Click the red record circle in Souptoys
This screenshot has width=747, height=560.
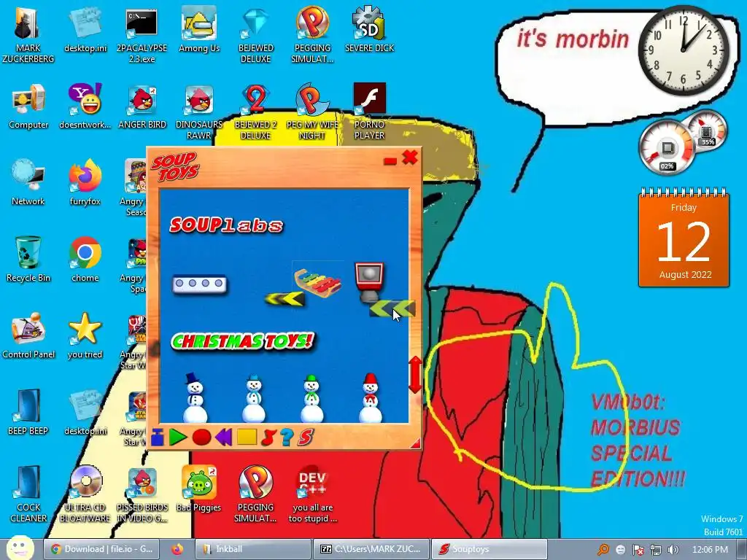coord(201,437)
